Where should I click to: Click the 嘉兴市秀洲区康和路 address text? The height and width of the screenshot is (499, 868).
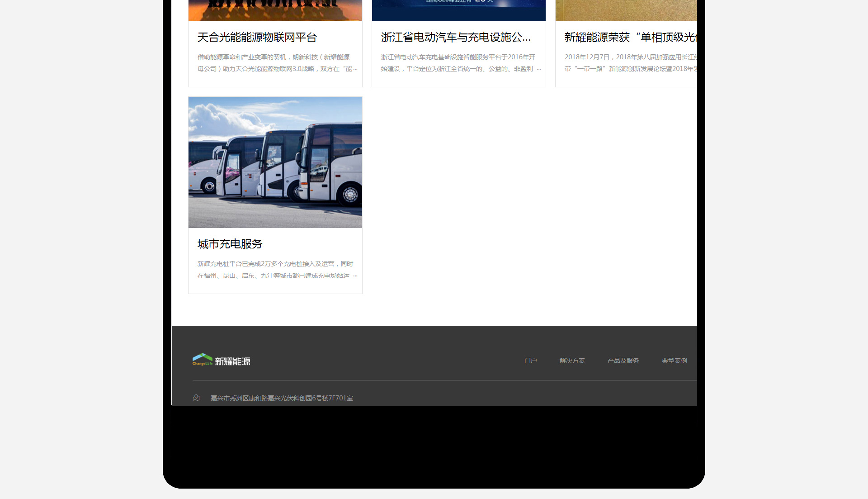click(282, 398)
